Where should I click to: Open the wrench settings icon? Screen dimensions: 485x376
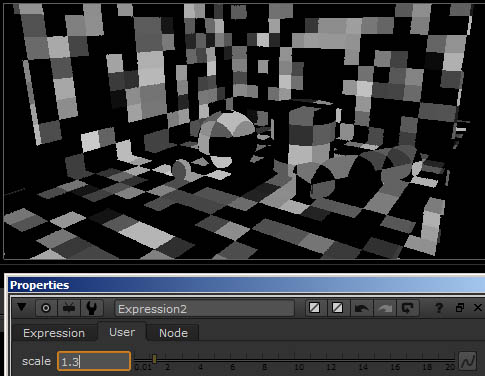(x=92, y=308)
